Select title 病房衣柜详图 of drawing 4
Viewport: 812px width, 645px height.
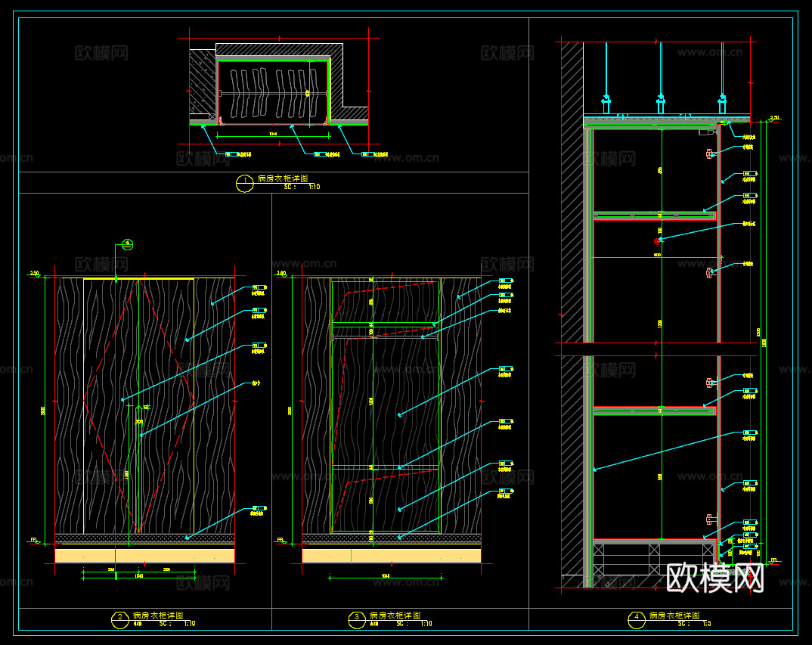click(674, 616)
